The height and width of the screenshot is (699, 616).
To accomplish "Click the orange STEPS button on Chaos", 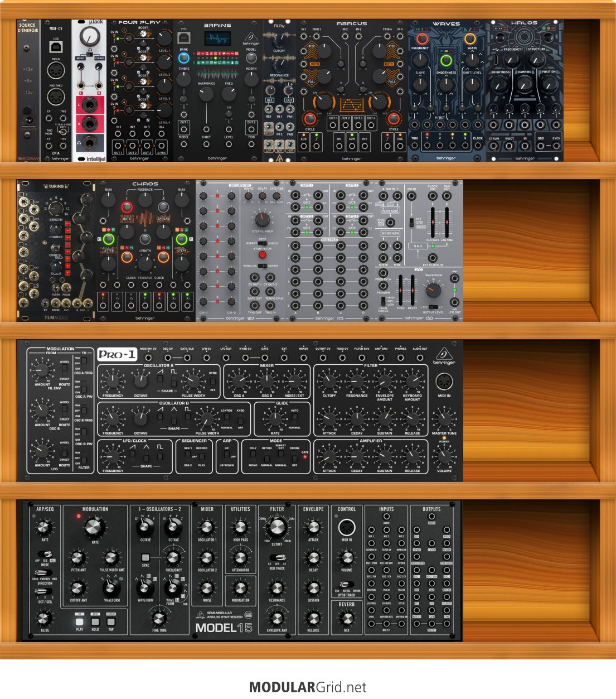I will pos(163,258).
